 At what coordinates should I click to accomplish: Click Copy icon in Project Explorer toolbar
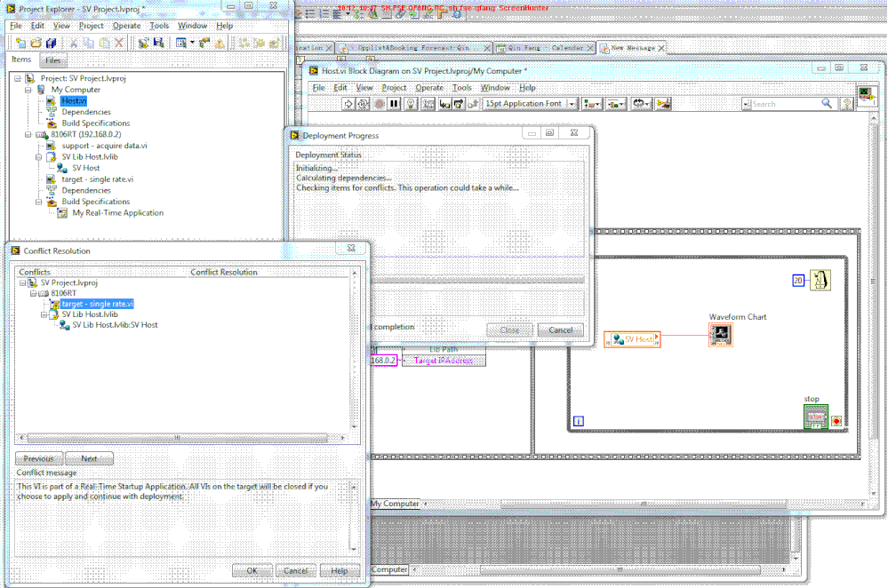(x=89, y=43)
